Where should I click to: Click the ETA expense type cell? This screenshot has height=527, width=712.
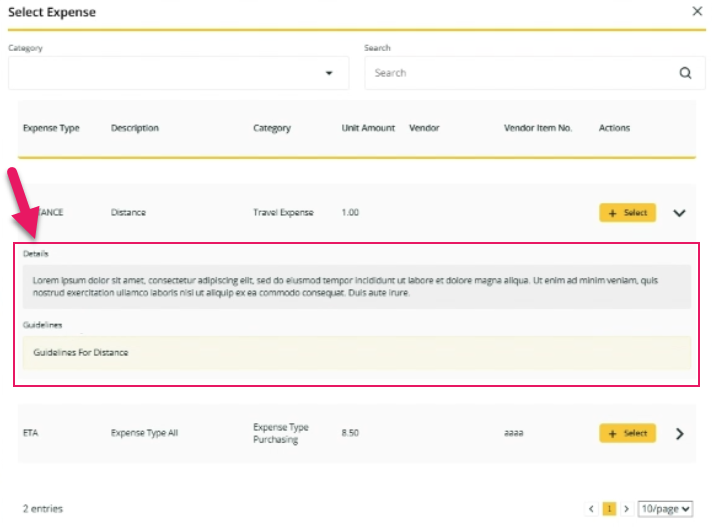click(30, 433)
